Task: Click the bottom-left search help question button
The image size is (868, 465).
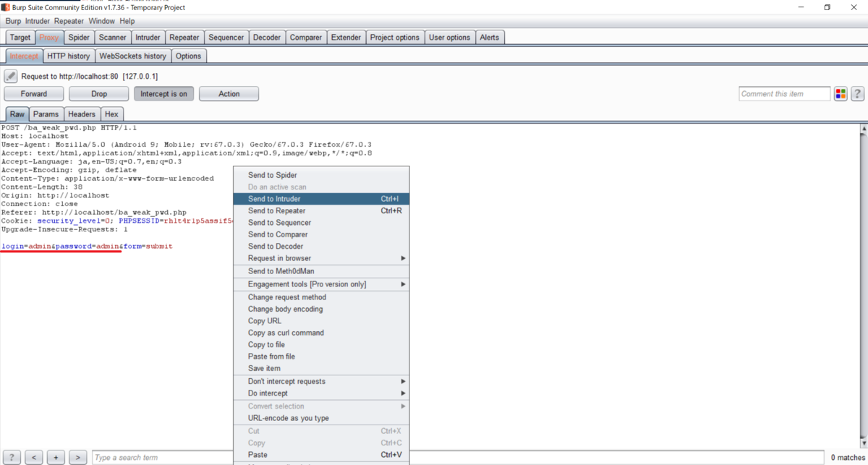Action: pos(12,457)
